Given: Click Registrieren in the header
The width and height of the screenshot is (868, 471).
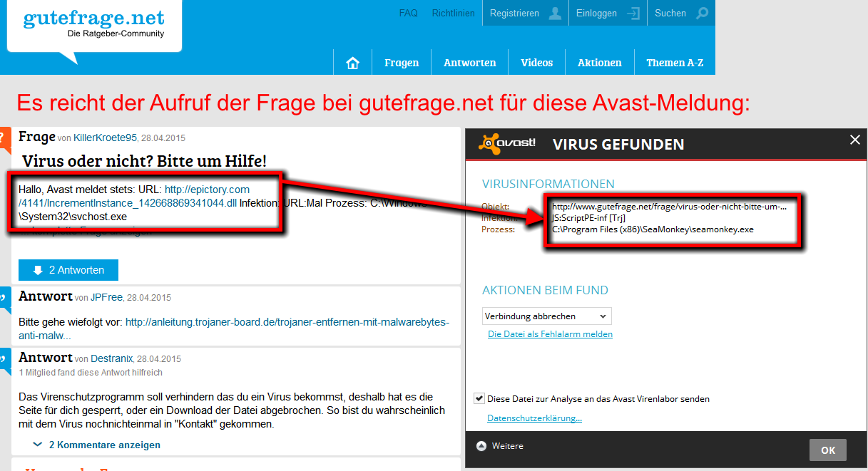Looking at the screenshot, I should pos(514,13).
